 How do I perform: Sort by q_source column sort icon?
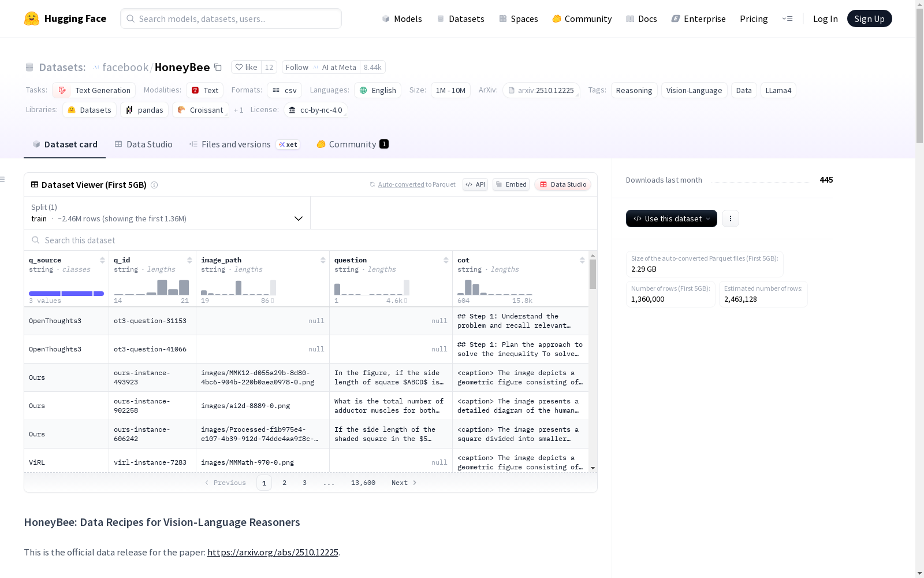[102, 260]
